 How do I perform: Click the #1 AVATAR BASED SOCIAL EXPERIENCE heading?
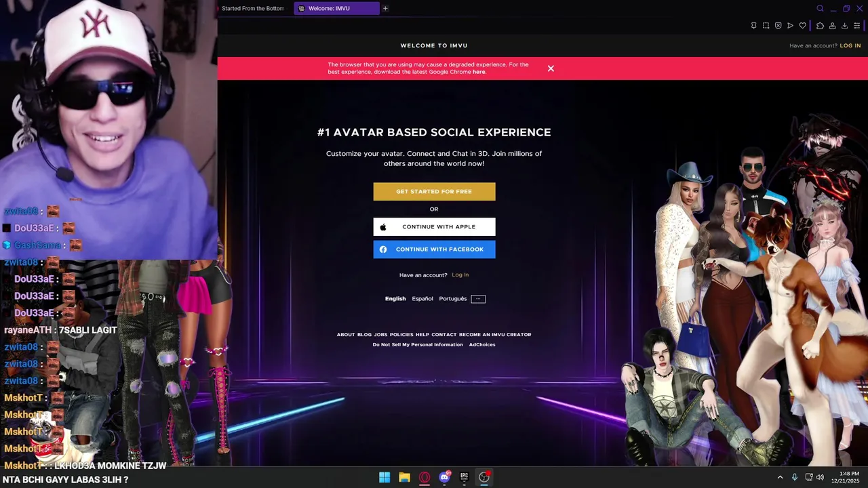coord(434,132)
